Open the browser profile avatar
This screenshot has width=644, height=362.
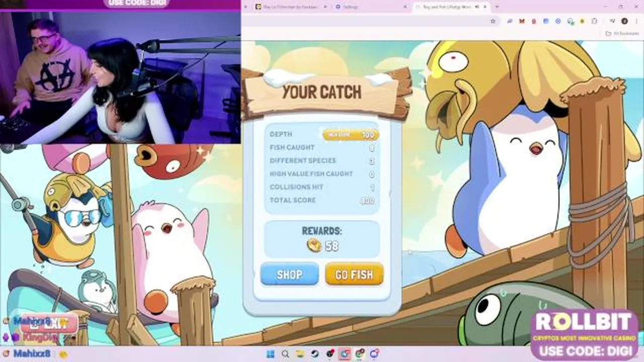[624, 21]
